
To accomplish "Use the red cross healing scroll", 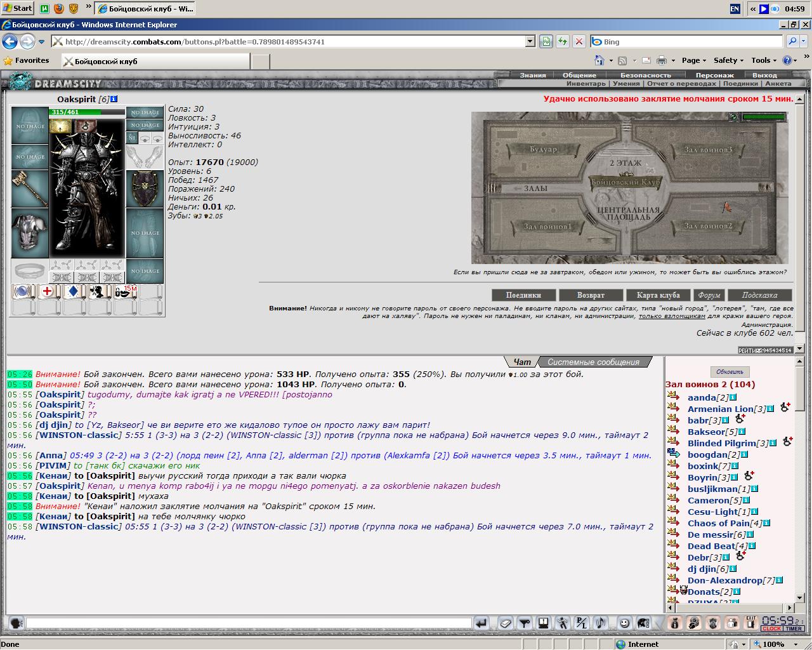I will point(48,292).
